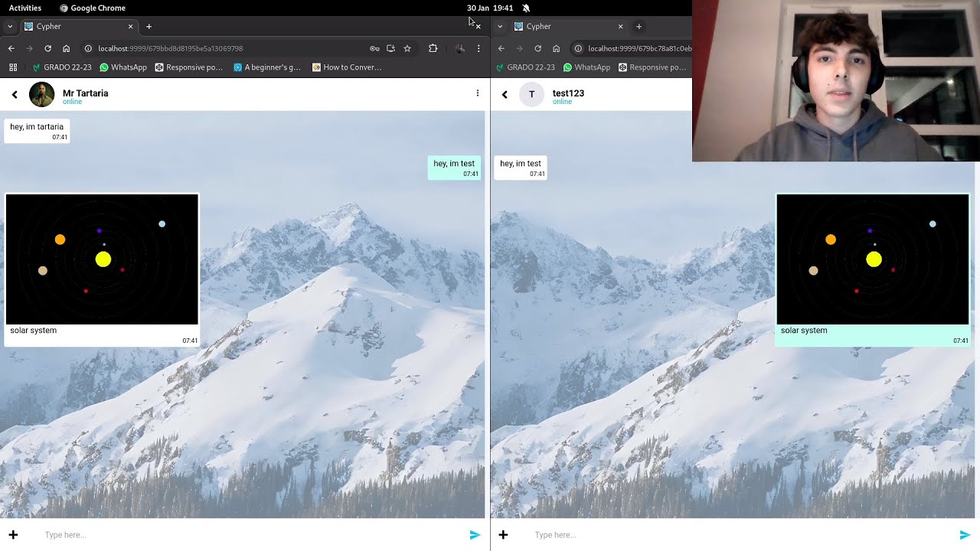Open Chrome menu in left browser window
The width and height of the screenshot is (980, 551).
[479, 48]
